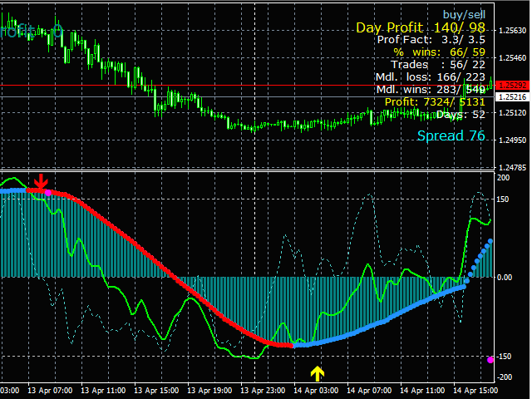Image resolution: width=532 pixels, height=399 pixels.
Task: Click the current price label 1.25216
Action: (x=511, y=97)
